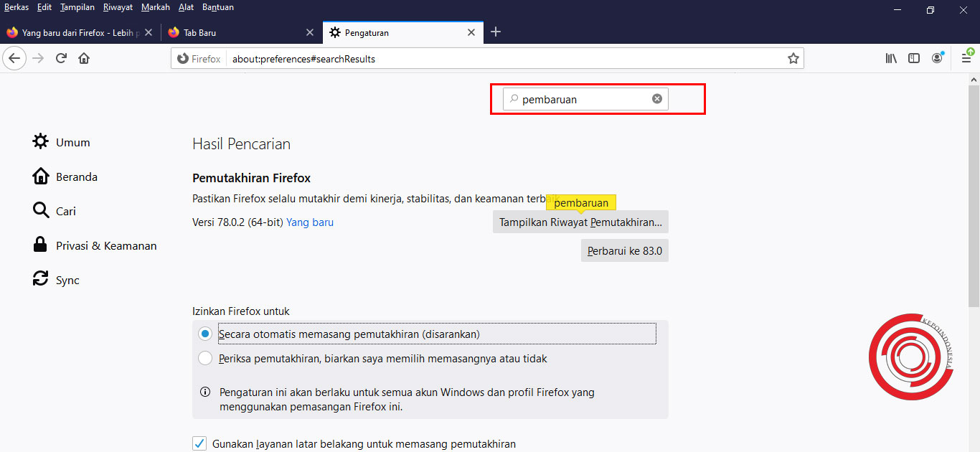Open the Edit menu
The image size is (980, 452).
[x=44, y=7]
